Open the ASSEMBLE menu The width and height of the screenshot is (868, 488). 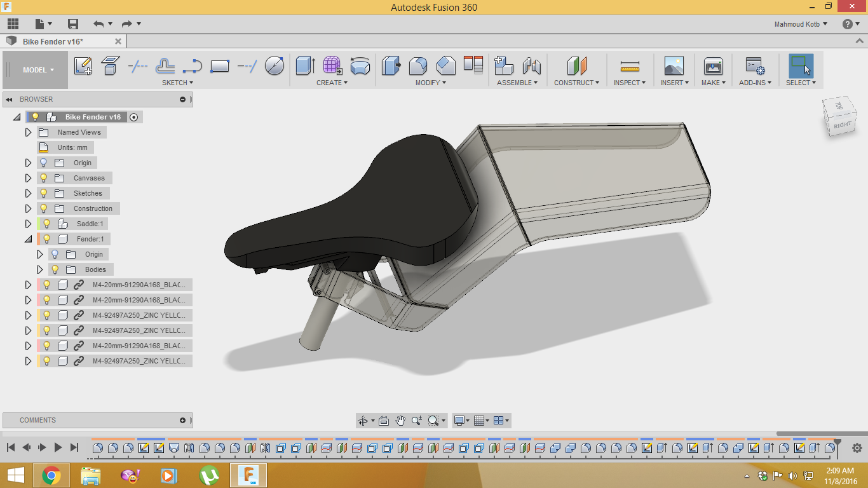pyautogui.click(x=517, y=83)
